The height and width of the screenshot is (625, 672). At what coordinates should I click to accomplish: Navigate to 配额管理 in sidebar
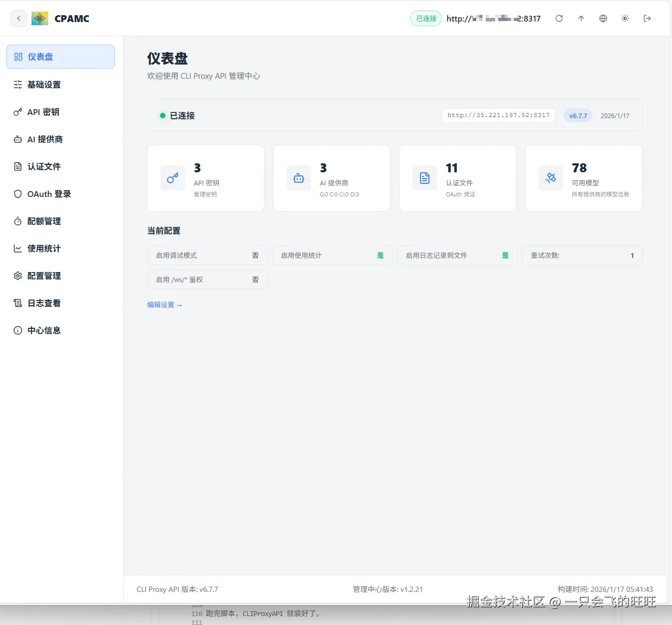click(60, 221)
